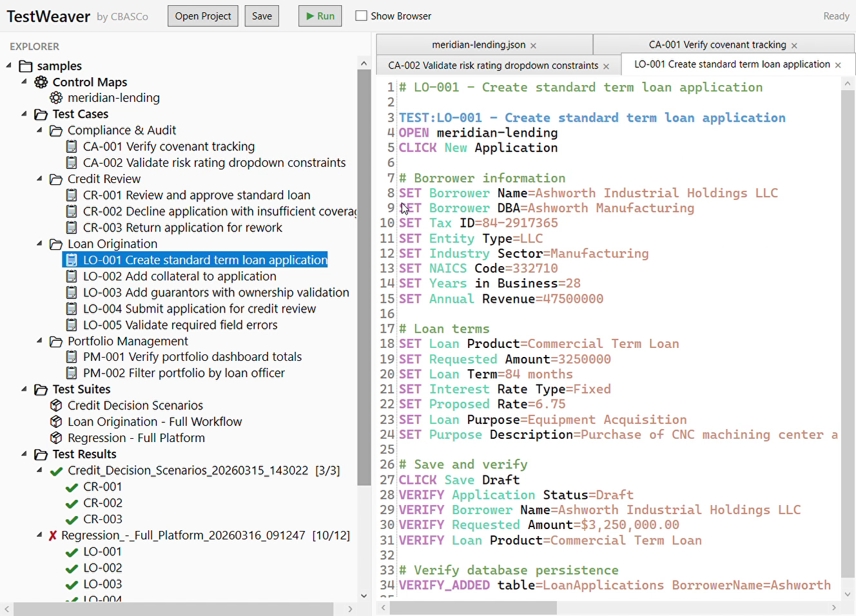Click the package icon for Regression - Full Platform
Viewport: 856px width, 616px height.
click(x=56, y=438)
